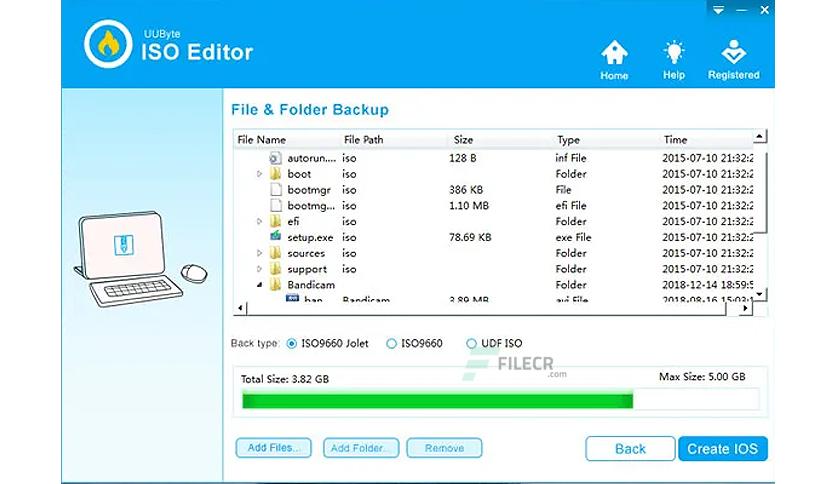This screenshot has height=484, width=836.
Task: Select the '78.69 KB' size cell
Action: (470, 237)
